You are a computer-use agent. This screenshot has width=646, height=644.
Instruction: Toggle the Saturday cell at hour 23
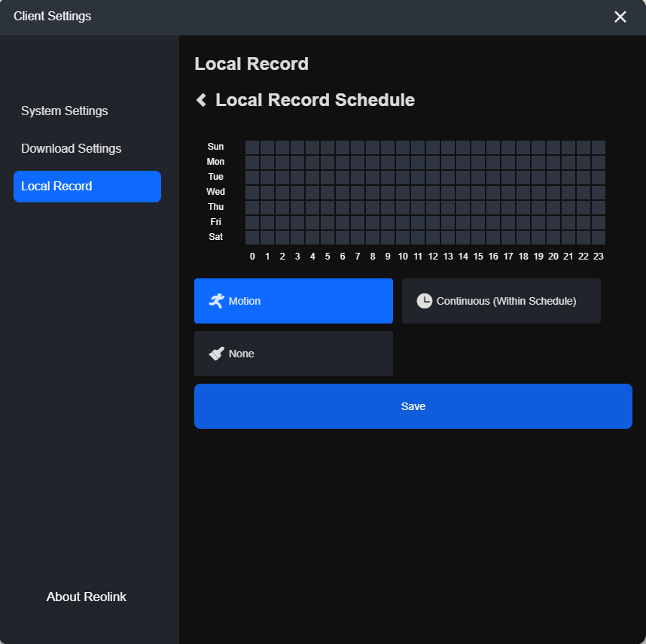599,238
